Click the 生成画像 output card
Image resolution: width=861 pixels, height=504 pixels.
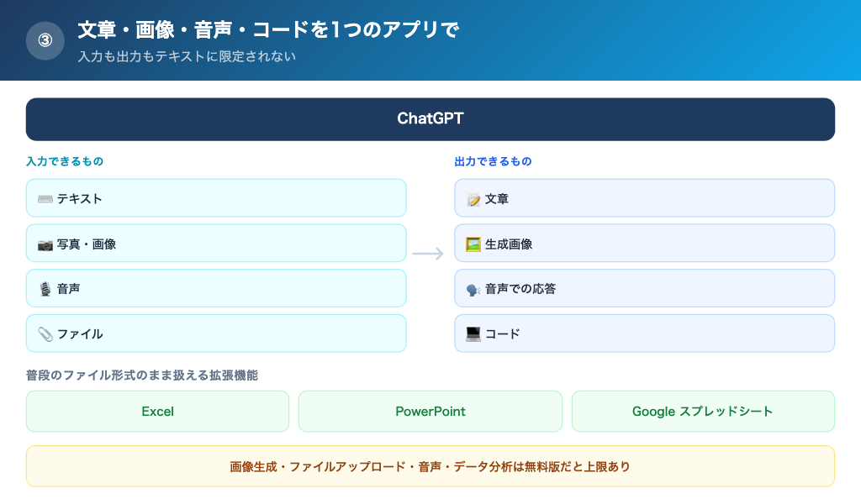coord(645,243)
